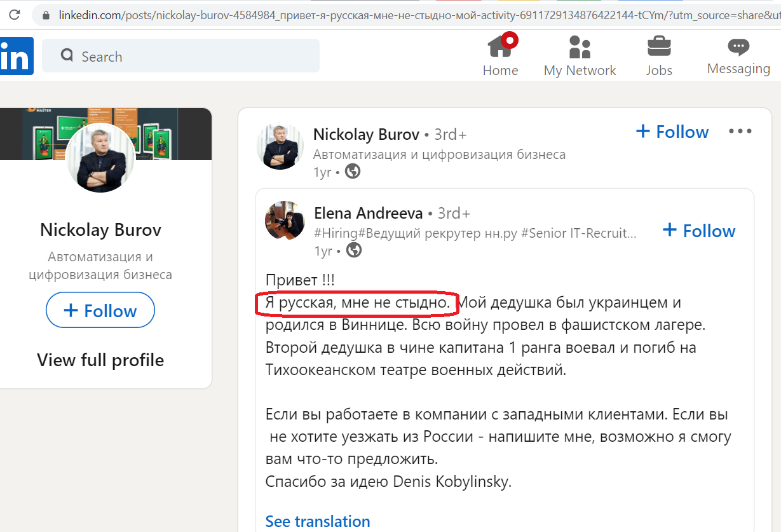Click Elena Andreeva avatar
Viewport: 781px width, 532px height.
pyautogui.click(x=285, y=220)
